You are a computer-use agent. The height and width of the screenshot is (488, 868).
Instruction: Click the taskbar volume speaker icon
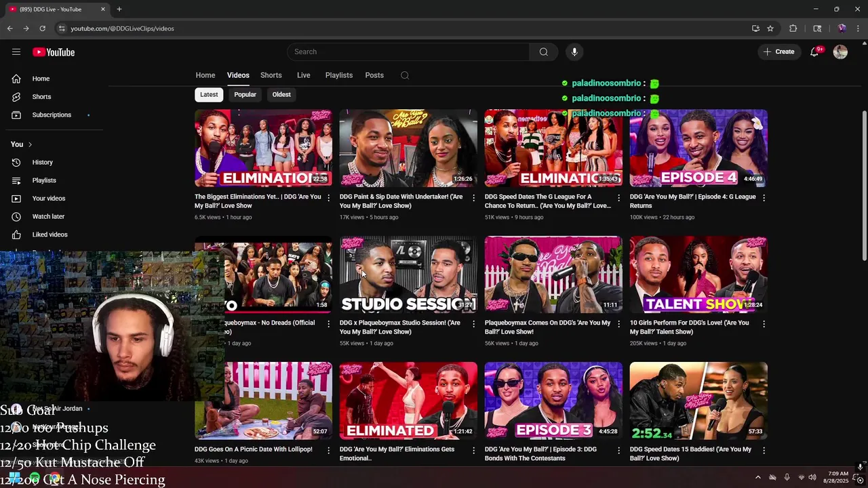(812, 477)
